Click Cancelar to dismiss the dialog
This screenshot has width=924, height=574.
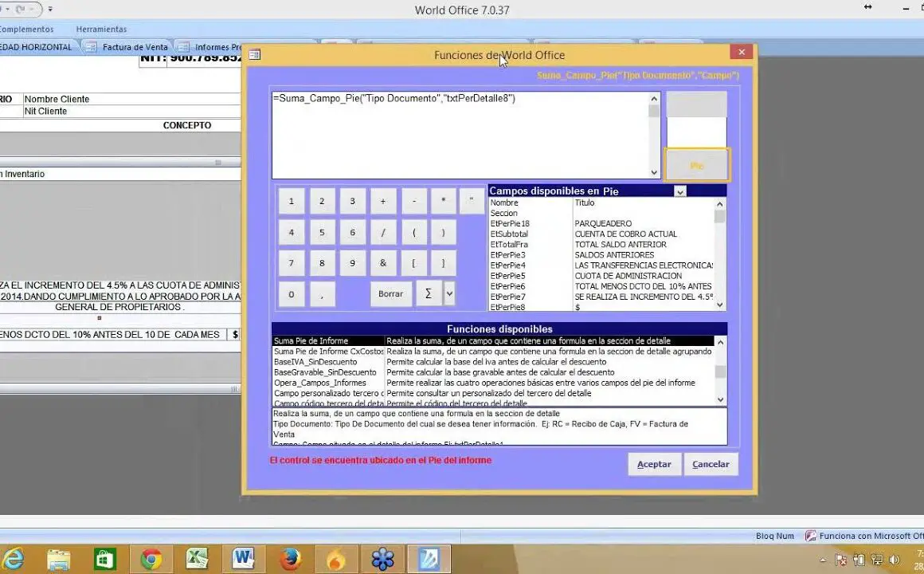tap(711, 464)
